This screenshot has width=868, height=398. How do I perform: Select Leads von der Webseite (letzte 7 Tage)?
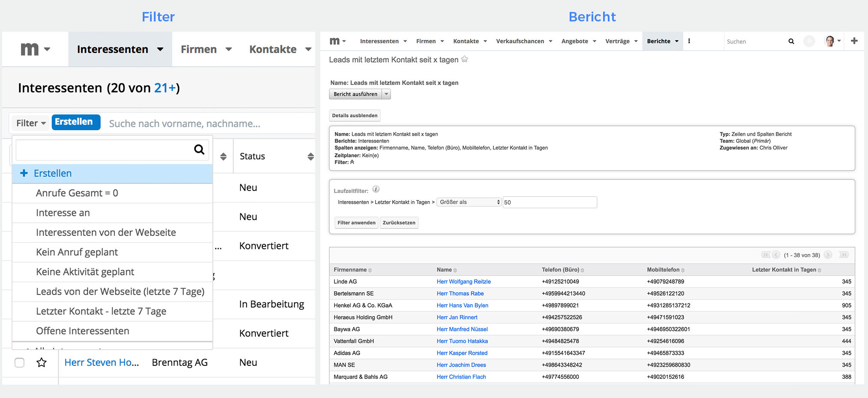tap(112, 292)
